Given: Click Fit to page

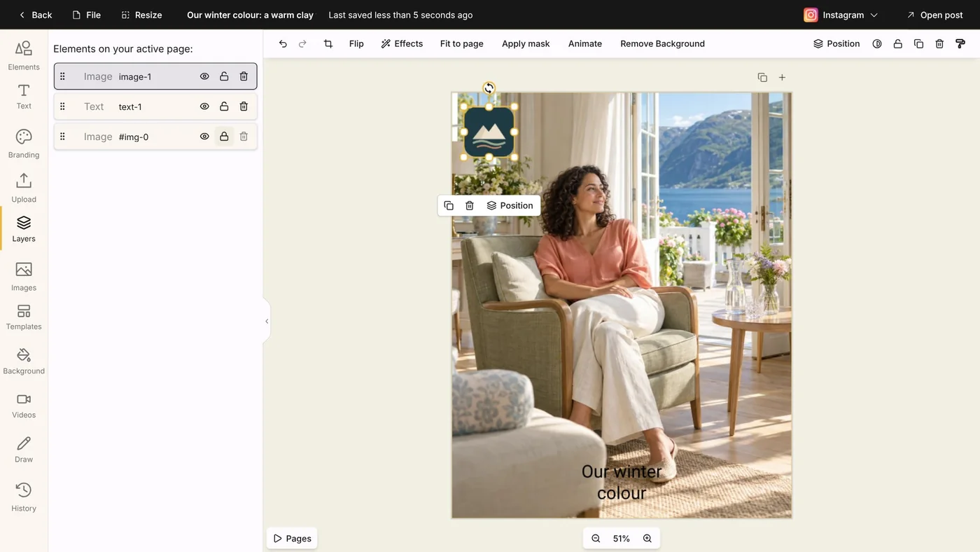Looking at the screenshot, I should 461,43.
